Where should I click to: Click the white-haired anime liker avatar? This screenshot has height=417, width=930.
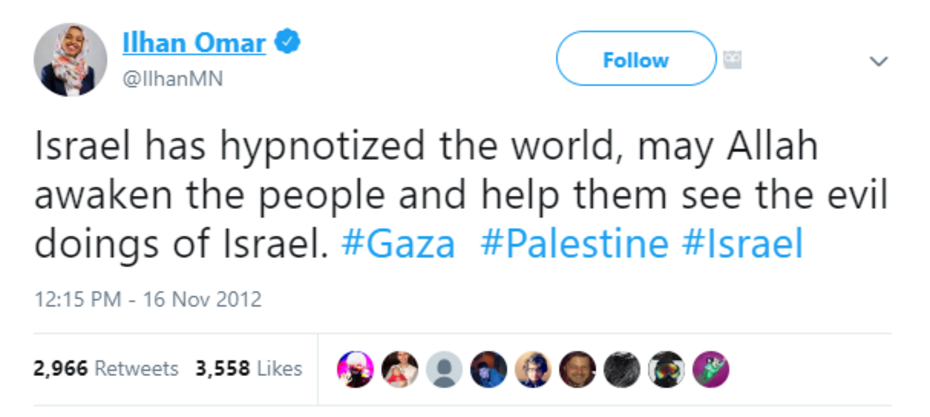point(355,369)
